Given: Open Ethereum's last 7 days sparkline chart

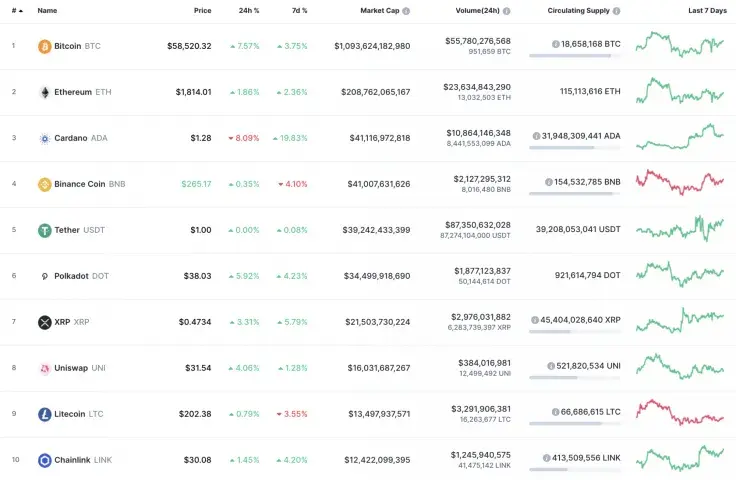Looking at the screenshot, I should 679,90.
